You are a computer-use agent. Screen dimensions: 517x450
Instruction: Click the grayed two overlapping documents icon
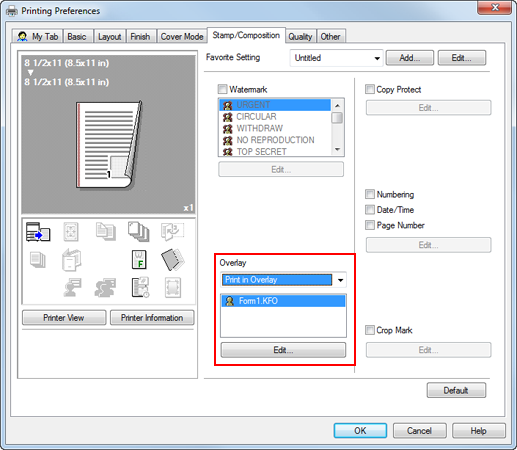coord(106,231)
